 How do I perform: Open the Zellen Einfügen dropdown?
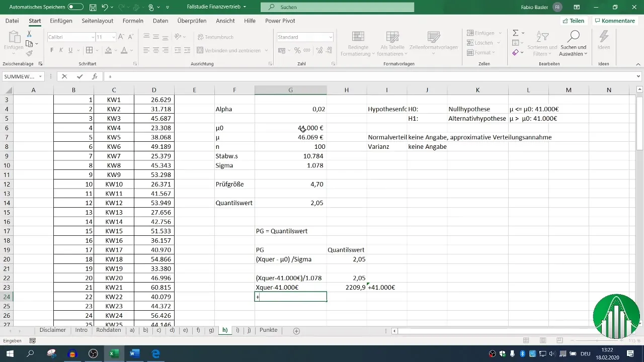coord(485,33)
